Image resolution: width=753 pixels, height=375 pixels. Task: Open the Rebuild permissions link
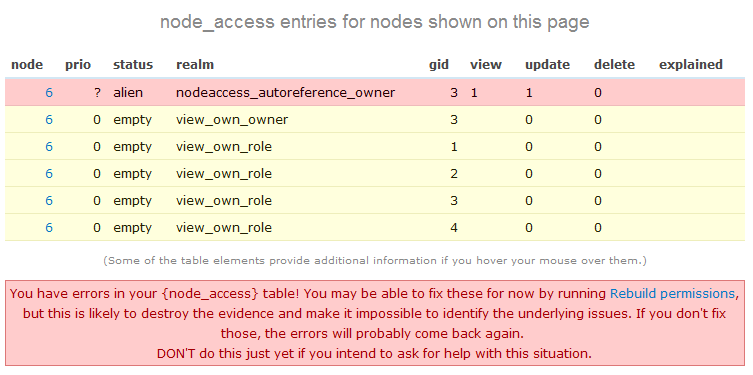672,293
